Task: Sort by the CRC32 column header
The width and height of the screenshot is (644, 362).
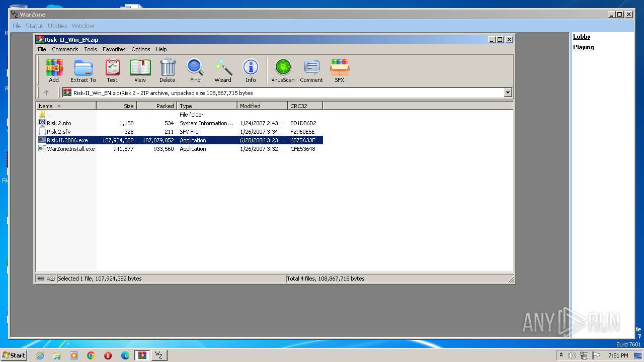Action: [x=305, y=106]
